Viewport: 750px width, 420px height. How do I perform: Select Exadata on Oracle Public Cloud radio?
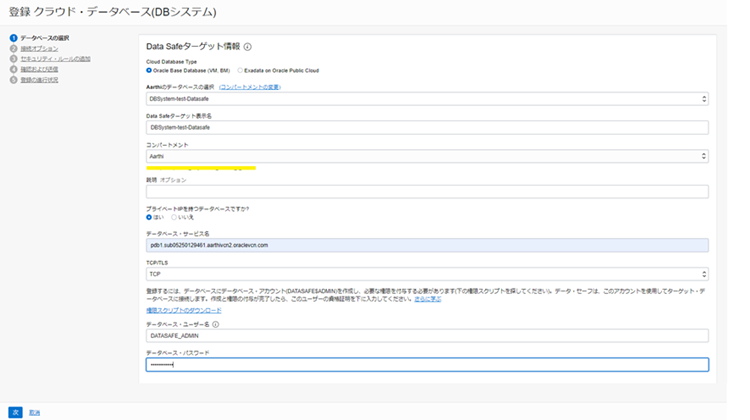pos(242,71)
